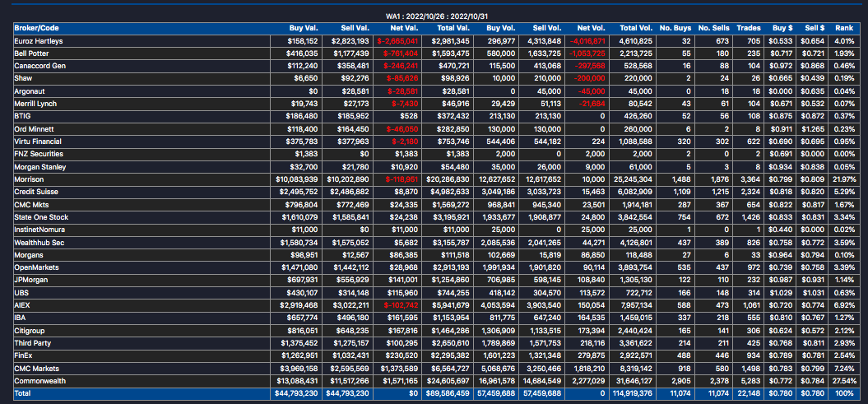Select the InstinetNomura broker name
868x404 pixels.
tap(40, 230)
